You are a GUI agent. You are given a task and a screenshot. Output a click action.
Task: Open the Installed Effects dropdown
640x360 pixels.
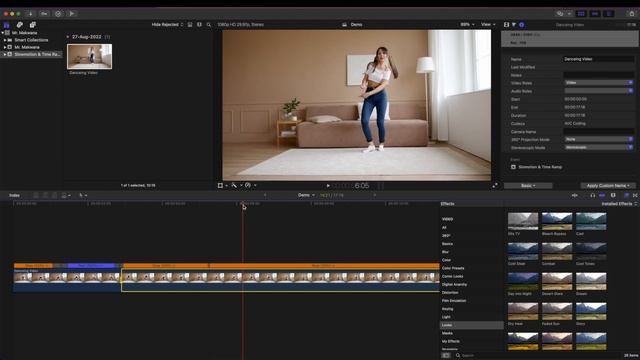pos(619,204)
